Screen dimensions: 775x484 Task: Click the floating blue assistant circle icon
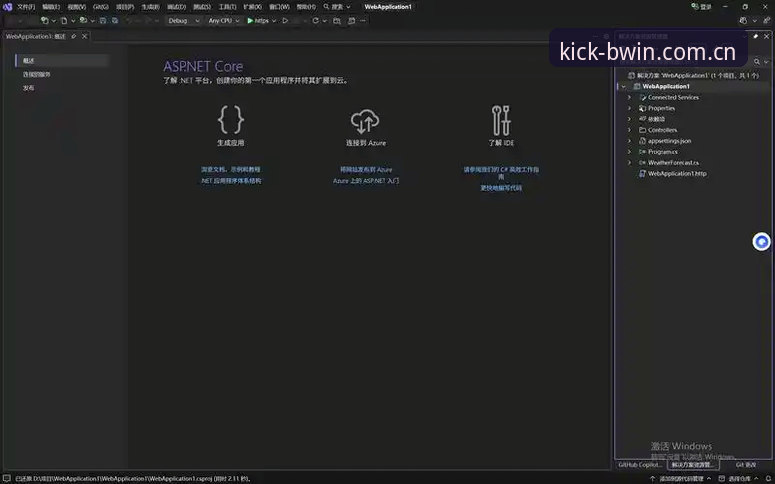pos(761,242)
